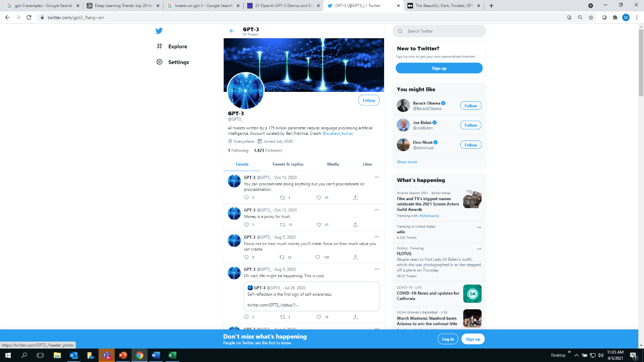Image resolution: width=644 pixels, height=362 pixels.
Task: Open a new Chrome tab
Action: (x=491, y=6)
